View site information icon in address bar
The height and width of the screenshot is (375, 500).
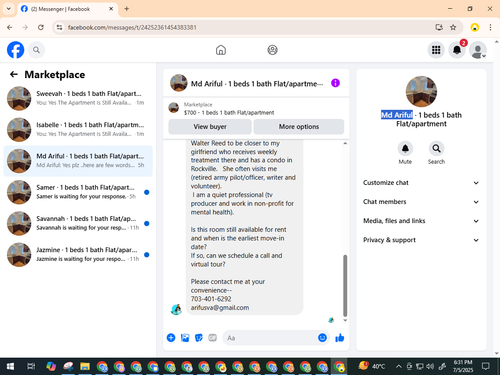pyautogui.click(x=59, y=27)
